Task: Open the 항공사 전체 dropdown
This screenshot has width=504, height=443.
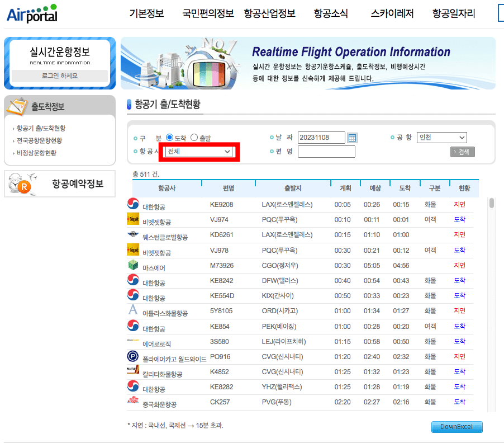Action: pyautogui.click(x=199, y=152)
